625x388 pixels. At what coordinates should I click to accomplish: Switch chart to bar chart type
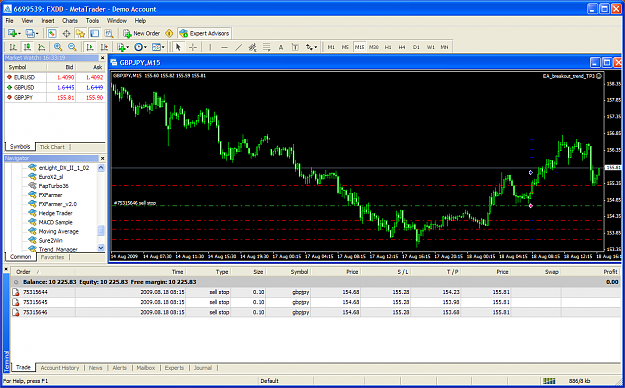click(x=13, y=47)
